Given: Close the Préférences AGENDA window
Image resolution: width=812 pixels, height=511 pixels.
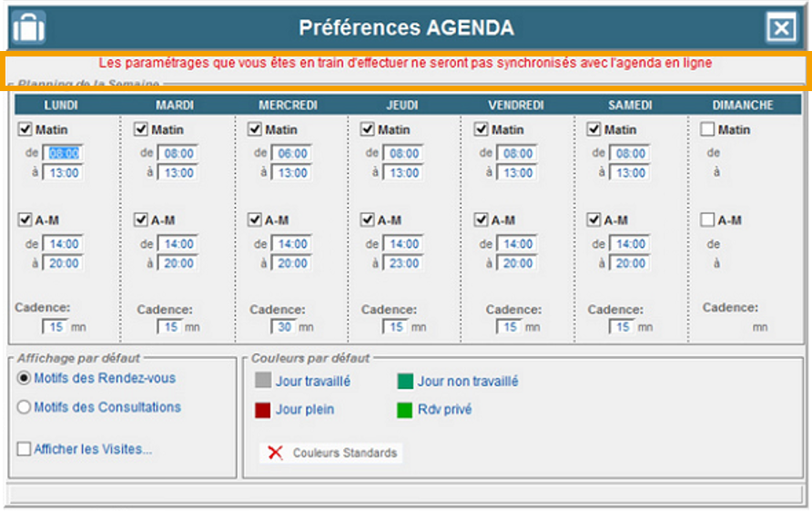Looking at the screenshot, I should [781, 28].
